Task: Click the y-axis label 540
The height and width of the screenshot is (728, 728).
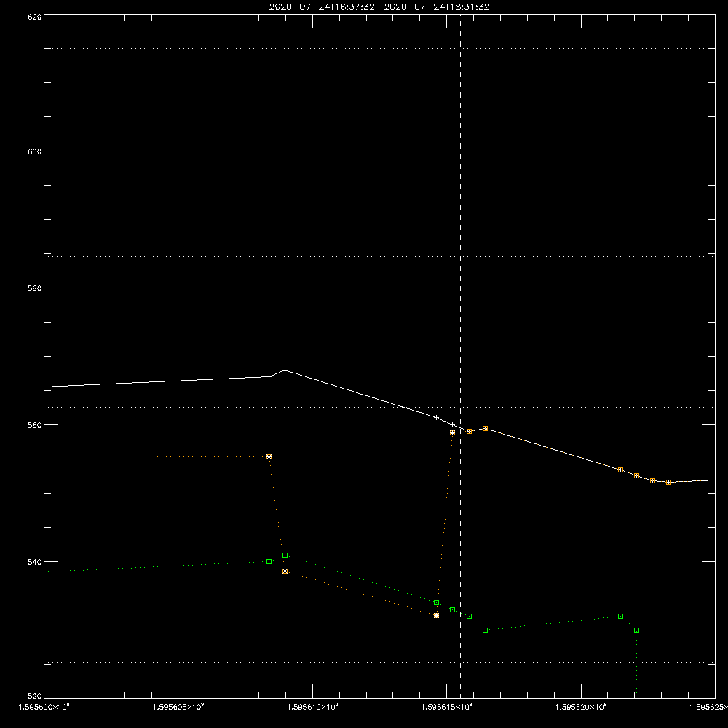Action: point(35,562)
